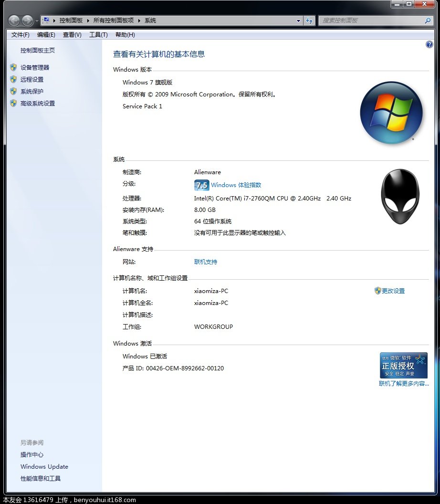
Task: Open 高级系统设置 from the left sidebar
Action: (38, 103)
